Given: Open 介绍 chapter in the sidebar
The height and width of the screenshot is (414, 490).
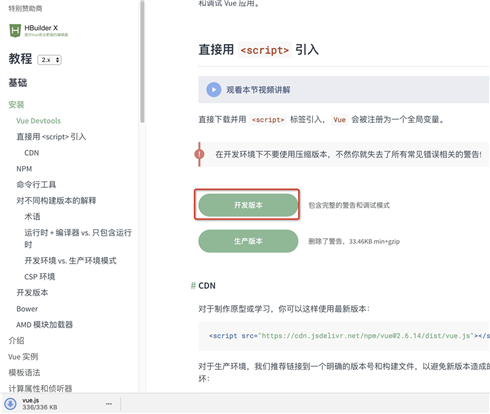Looking at the screenshot, I should click(x=16, y=341).
